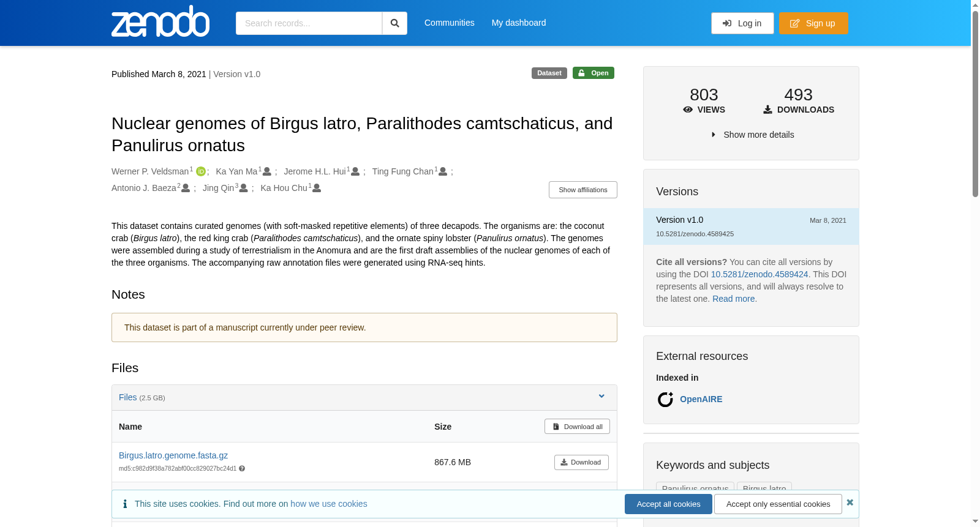Click the search magnifier button
Image resolution: width=980 pixels, height=527 pixels.
(x=394, y=23)
